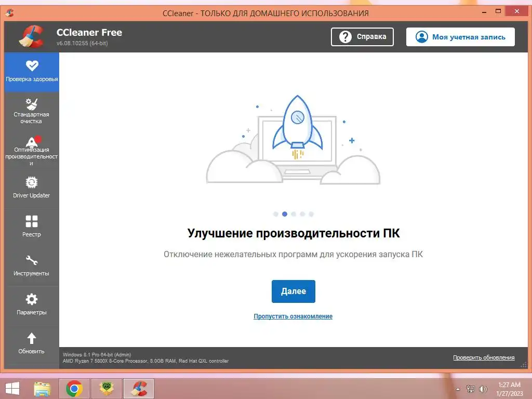Click the CCleaner Free title text

(89, 33)
